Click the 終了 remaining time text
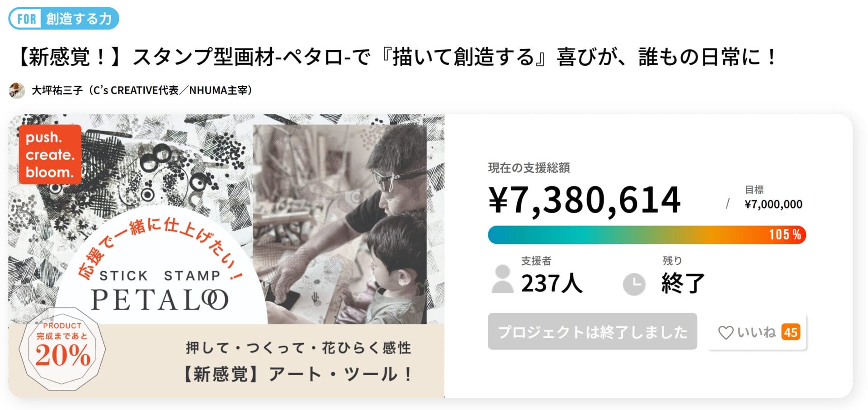The width and height of the screenshot is (868, 410). (x=683, y=284)
